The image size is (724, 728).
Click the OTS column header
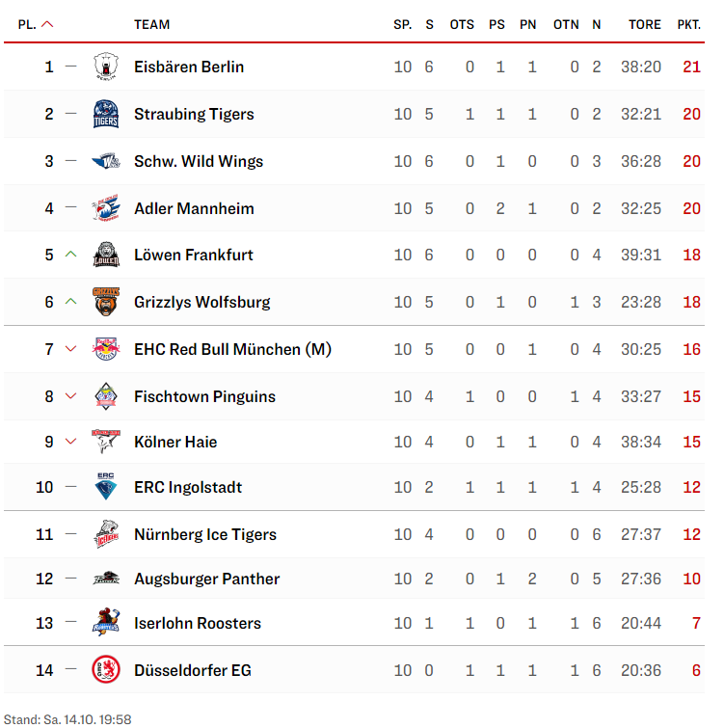click(x=462, y=25)
